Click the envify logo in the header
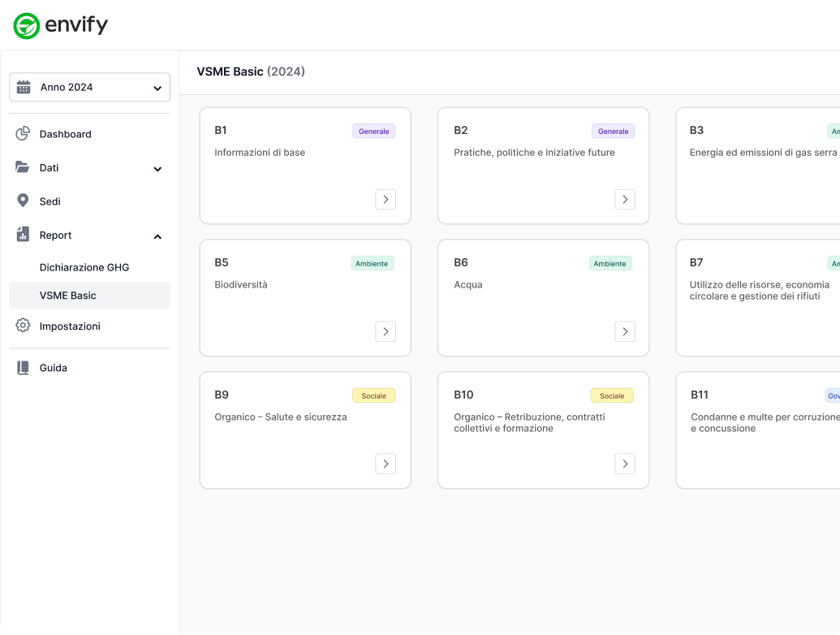 click(61, 24)
